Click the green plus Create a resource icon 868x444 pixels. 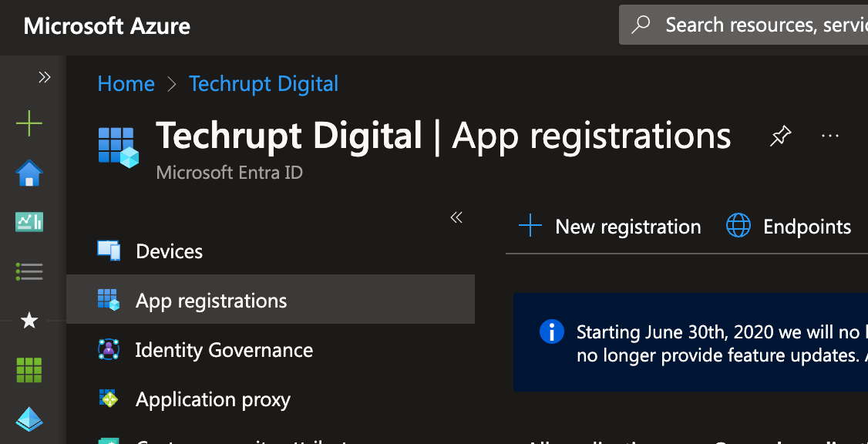(29, 123)
